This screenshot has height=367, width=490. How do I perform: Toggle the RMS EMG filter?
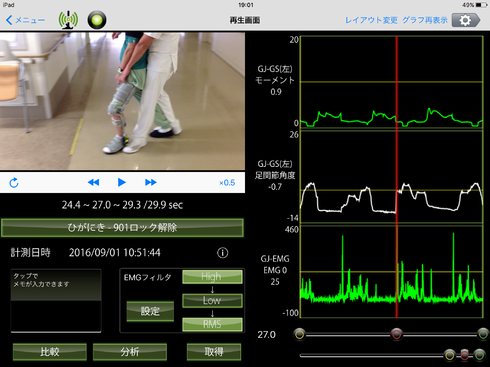[x=212, y=324]
